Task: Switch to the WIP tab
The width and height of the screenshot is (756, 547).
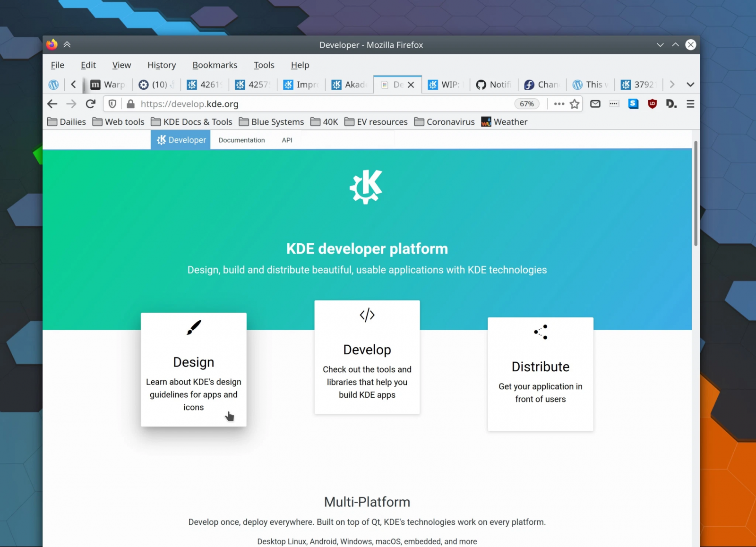Action: click(446, 85)
